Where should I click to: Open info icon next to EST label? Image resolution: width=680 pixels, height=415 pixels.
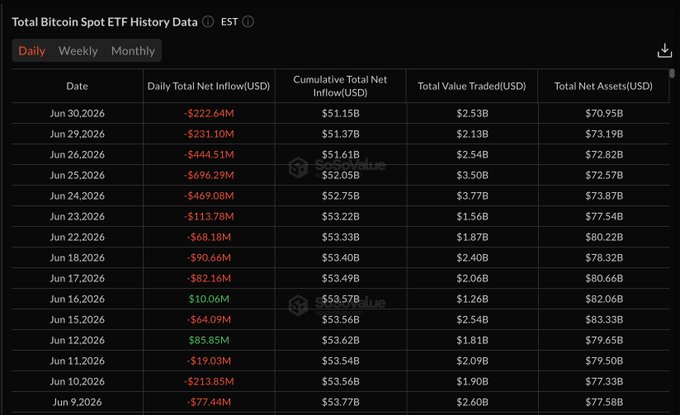click(248, 22)
